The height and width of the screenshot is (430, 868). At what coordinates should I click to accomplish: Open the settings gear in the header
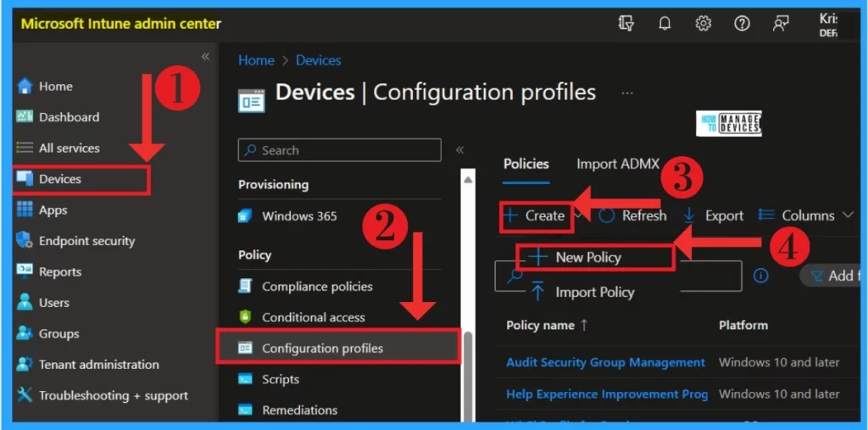703,24
